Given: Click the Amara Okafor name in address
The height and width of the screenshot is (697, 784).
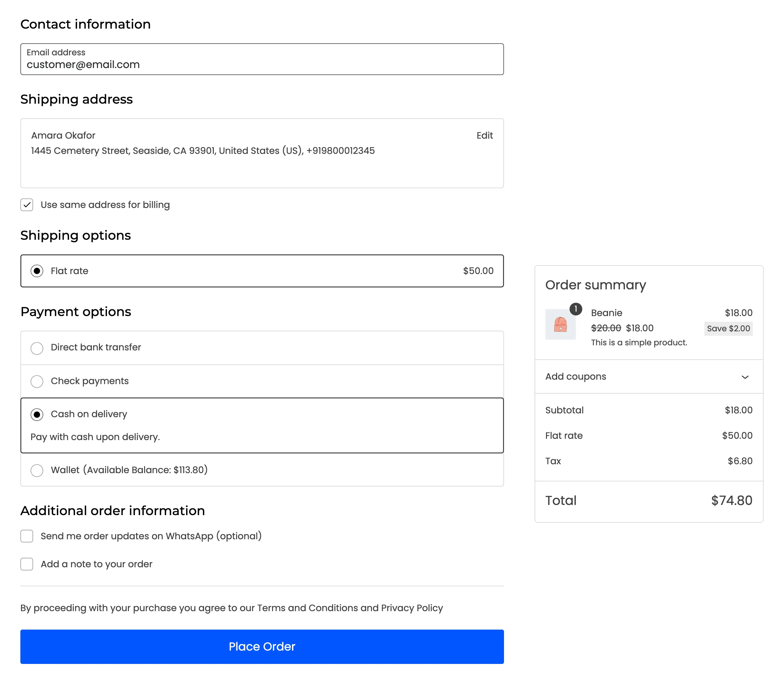Looking at the screenshot, I should tap(63, 135).
